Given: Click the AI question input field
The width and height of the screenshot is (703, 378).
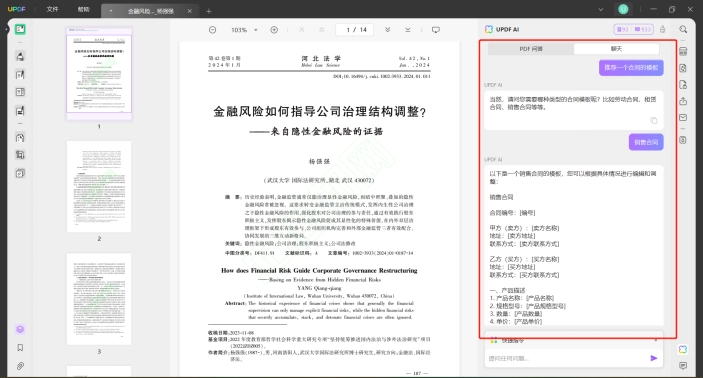Looking at the screenshot, I should click(567, 358).
